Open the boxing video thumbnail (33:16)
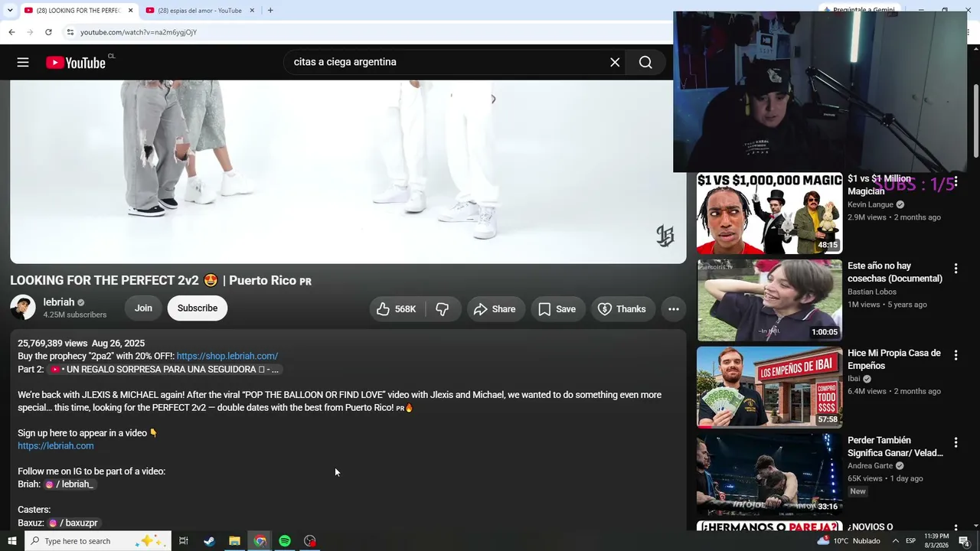The height and width of the screenshot is (551, 980). (x=769, y=474)
